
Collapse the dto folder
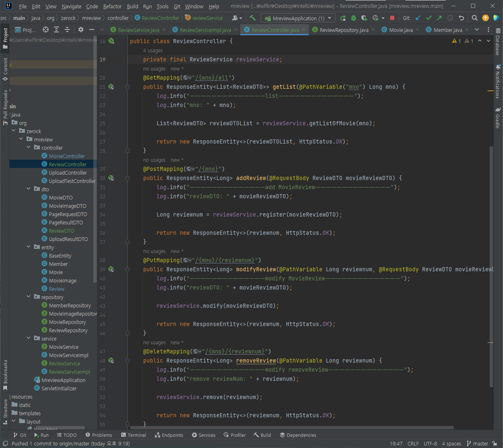29,189
